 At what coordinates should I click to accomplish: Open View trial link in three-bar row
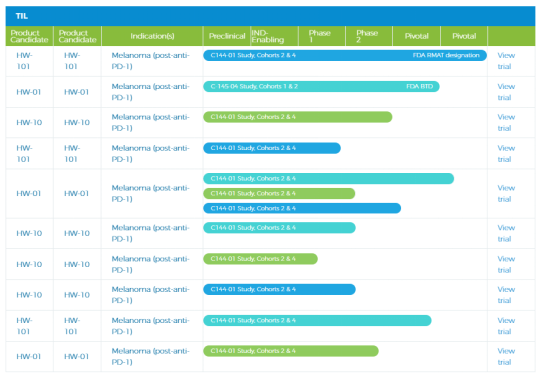tap(506, 193)
